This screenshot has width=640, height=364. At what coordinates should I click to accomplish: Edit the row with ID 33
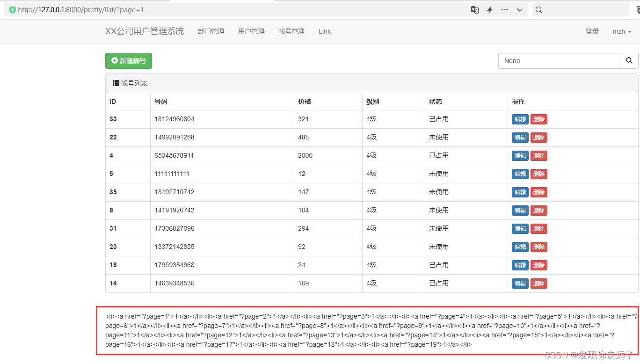click(x=520, y=119)
